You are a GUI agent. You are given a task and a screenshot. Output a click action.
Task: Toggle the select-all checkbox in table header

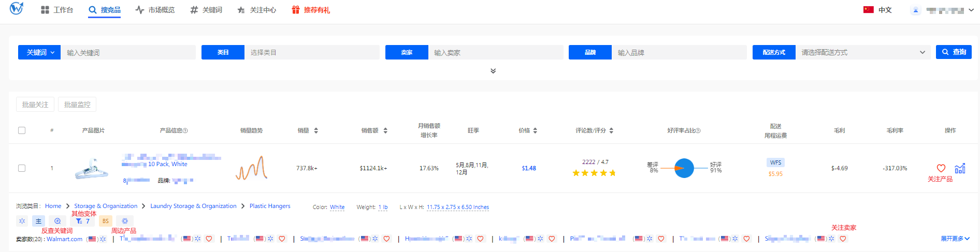[x=22, y=130]
